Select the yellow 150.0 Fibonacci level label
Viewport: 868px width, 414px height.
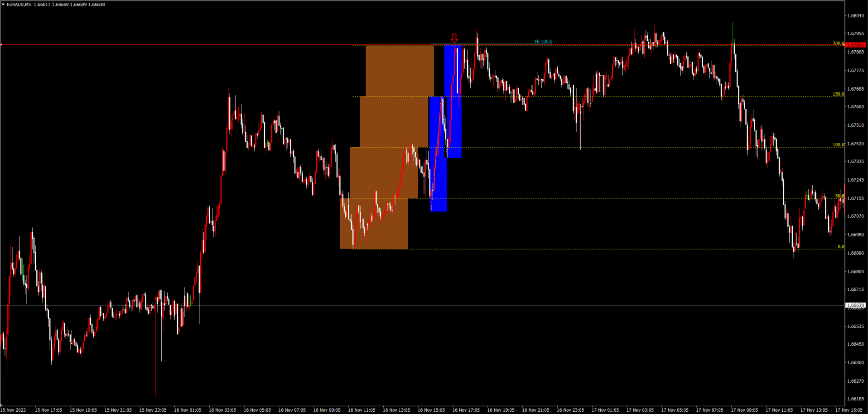tap(838, 94)
